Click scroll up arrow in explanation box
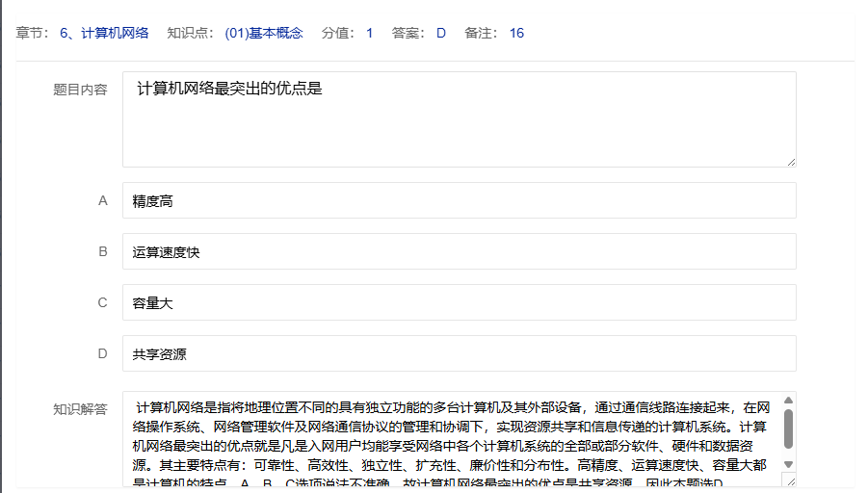The width and height of the screenshot is (868, 493). [788, 401]
